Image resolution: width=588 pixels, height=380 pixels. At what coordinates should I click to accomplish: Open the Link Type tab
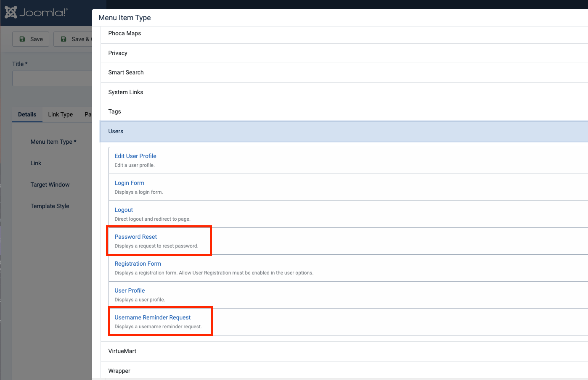tap(61, 114)
